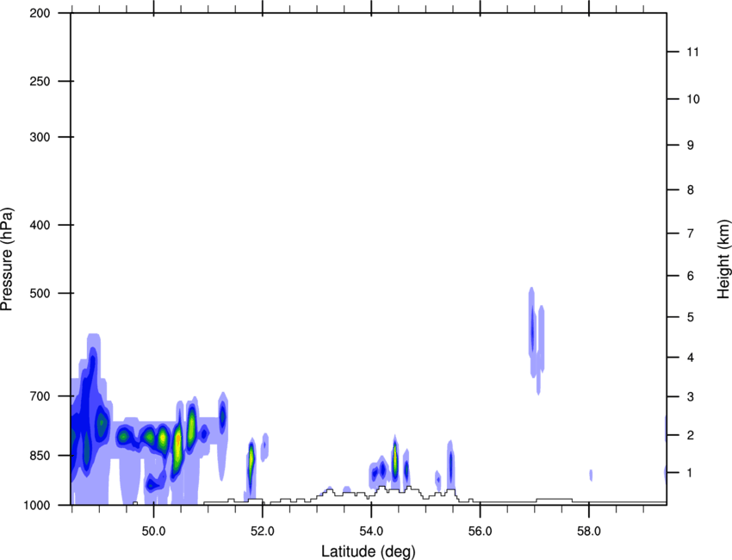This screenshot has height=560, width=732.
Task: Click the small pale blob near 58.0 latitude
Action: tap(591, 475)
